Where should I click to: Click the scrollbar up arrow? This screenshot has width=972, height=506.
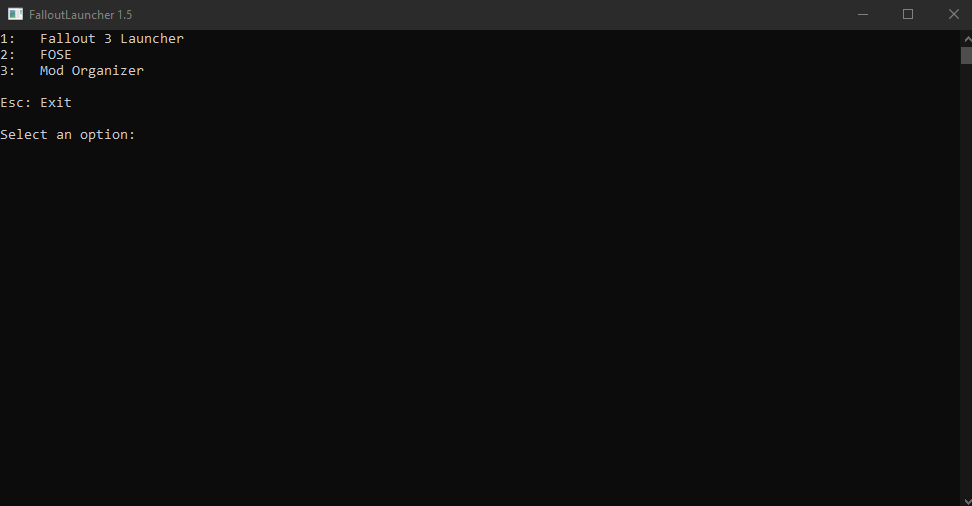pyautogui.click(x=966, y=38)
